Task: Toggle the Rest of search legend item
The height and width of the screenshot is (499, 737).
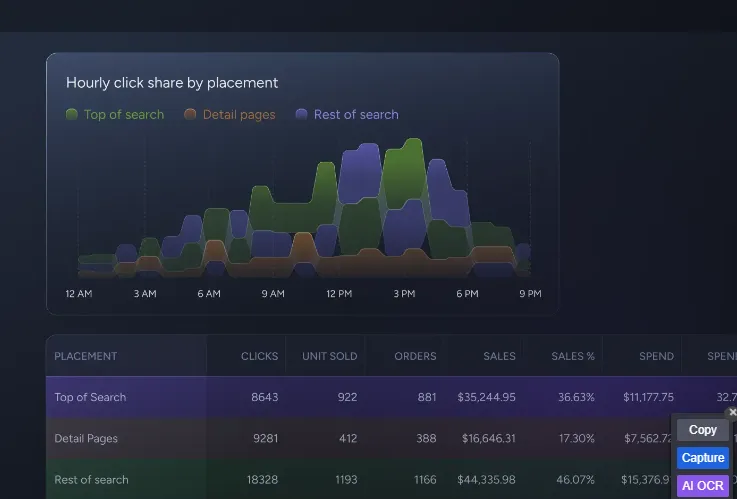Action: tap(347, 115)
